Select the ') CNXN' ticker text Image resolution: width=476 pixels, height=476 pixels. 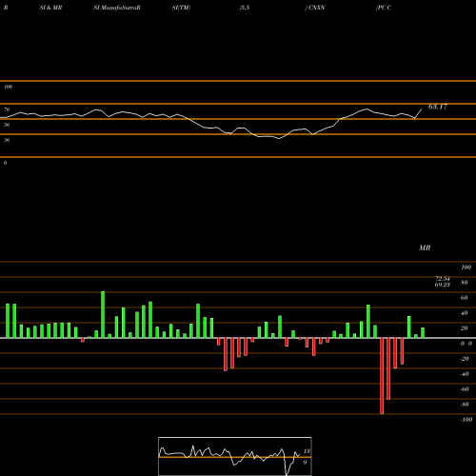coord(315,8)
